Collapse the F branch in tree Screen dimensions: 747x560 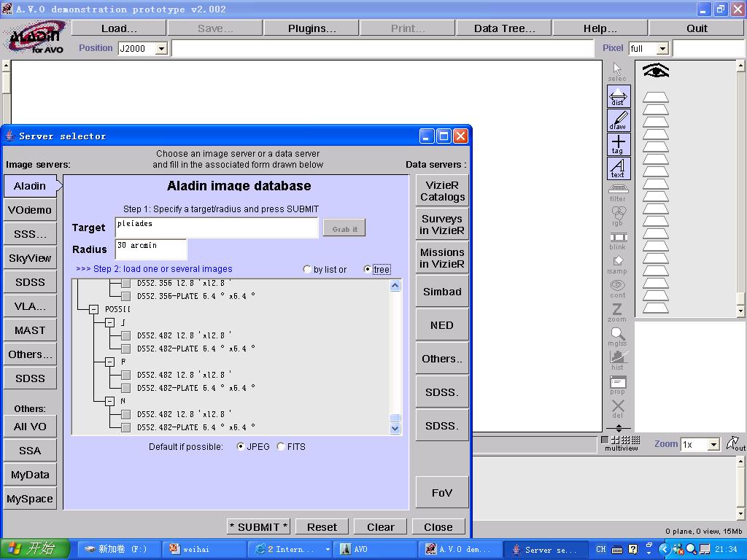[110, 362]
